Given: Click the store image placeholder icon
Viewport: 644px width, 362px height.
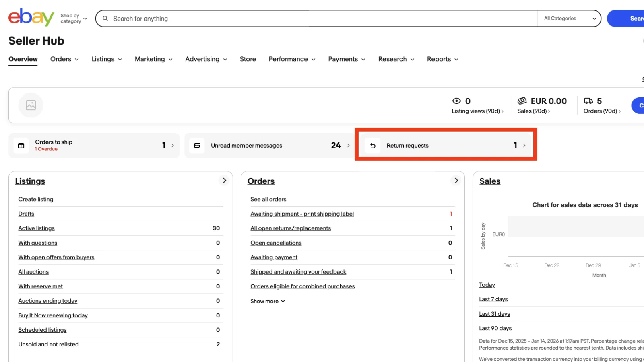Looking at the screenshot, I should click(31, 105).
